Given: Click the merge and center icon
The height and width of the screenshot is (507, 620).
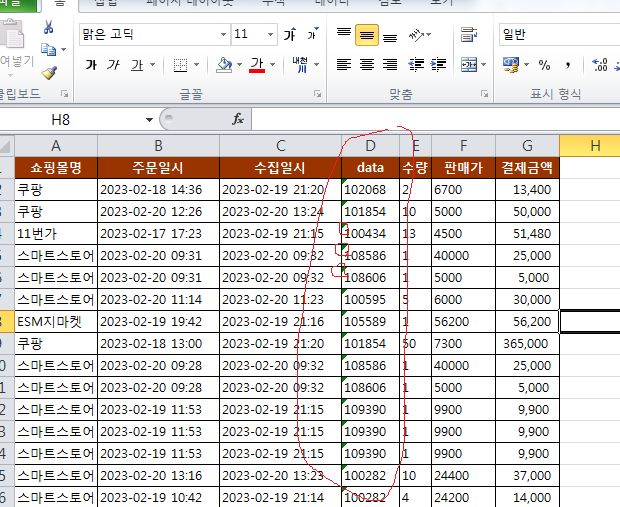Looking at the screenshot, I should click(469, 64).
